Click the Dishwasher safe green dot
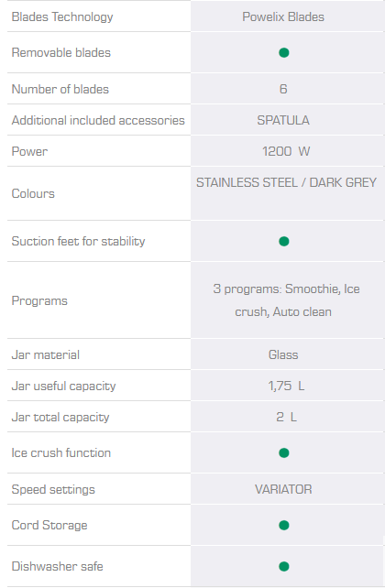Screen dimensions: 385x588 point(283,566)
